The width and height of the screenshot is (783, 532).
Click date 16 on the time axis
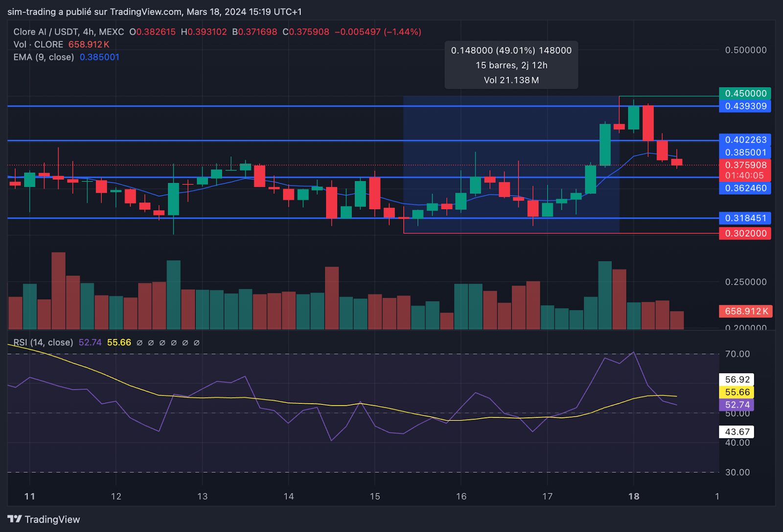[x=461, y=497]
